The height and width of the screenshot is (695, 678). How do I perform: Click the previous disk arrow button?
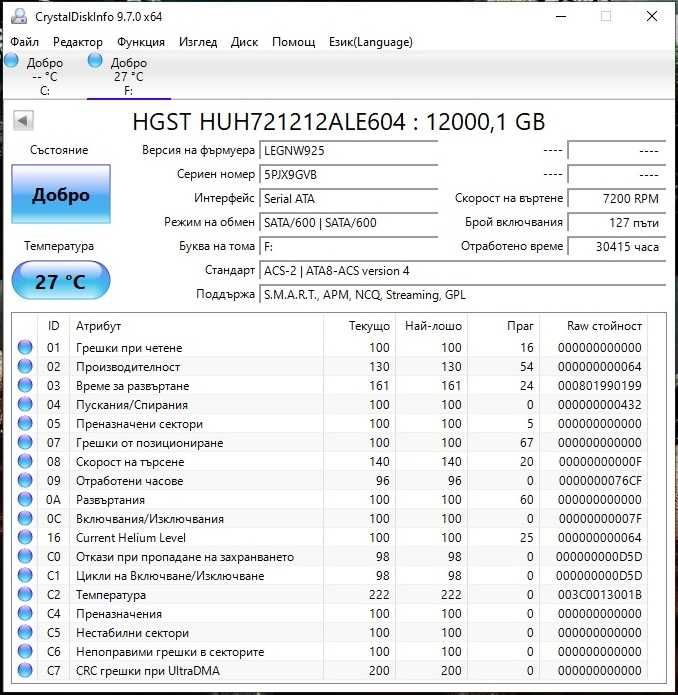tap(23, 121)
